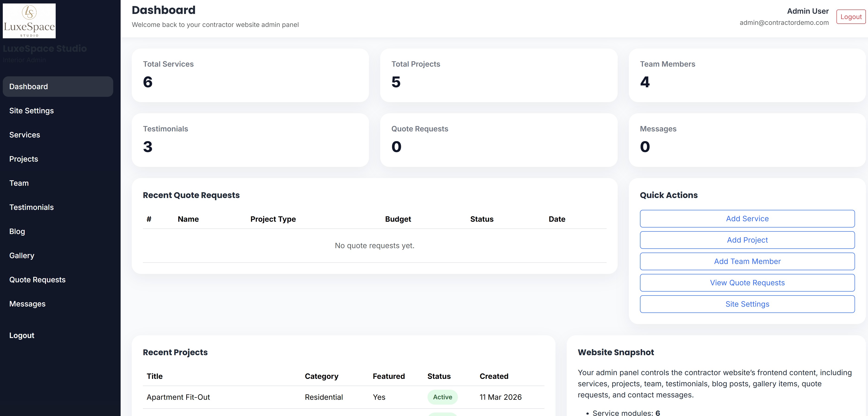Click the Category column header
868x416 pixels.
(x=321, y=376)
